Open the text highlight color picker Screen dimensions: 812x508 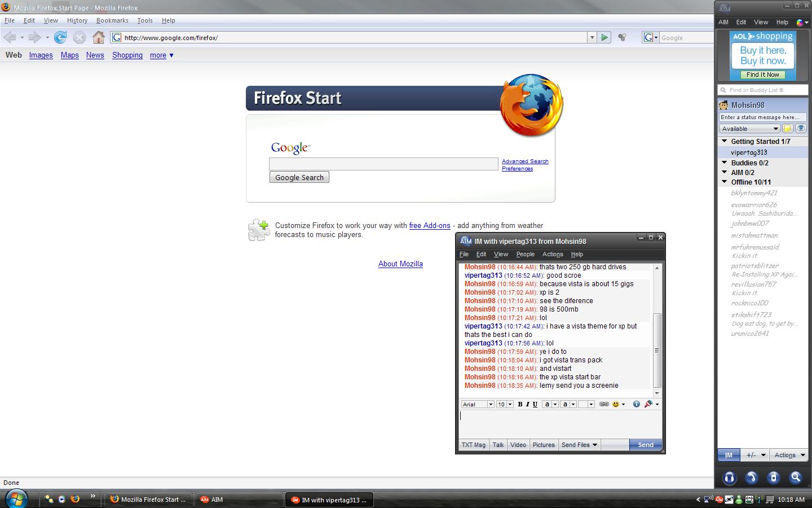[x=568, y=404]
